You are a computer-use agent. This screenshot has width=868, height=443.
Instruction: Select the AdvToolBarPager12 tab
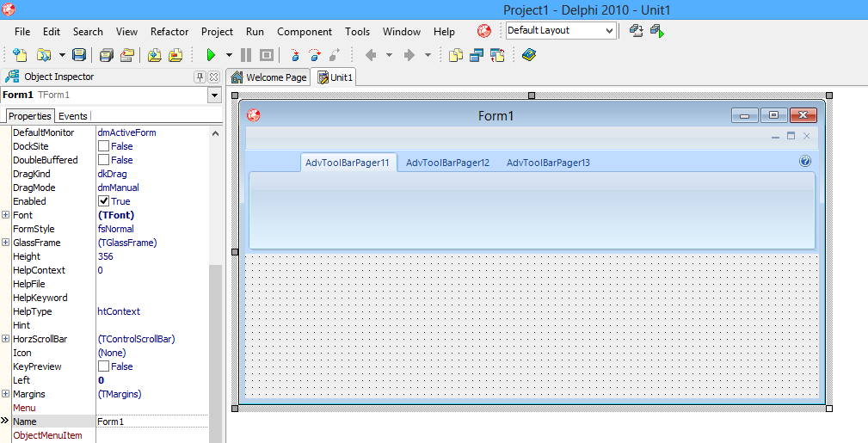tap(448, 163)
